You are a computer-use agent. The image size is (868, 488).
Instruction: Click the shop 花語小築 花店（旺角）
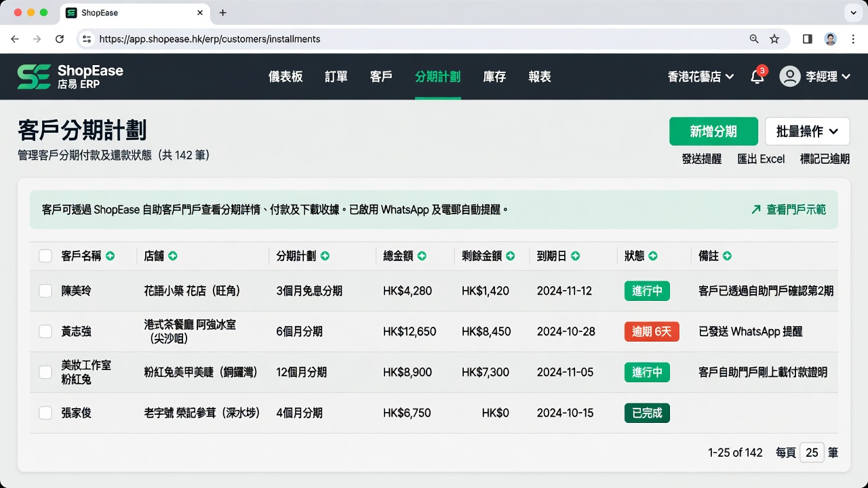[x=193, y=291]
